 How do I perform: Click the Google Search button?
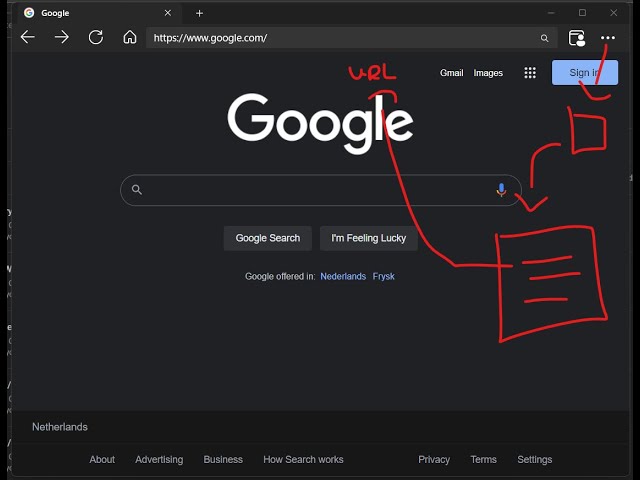pos(268,238)
